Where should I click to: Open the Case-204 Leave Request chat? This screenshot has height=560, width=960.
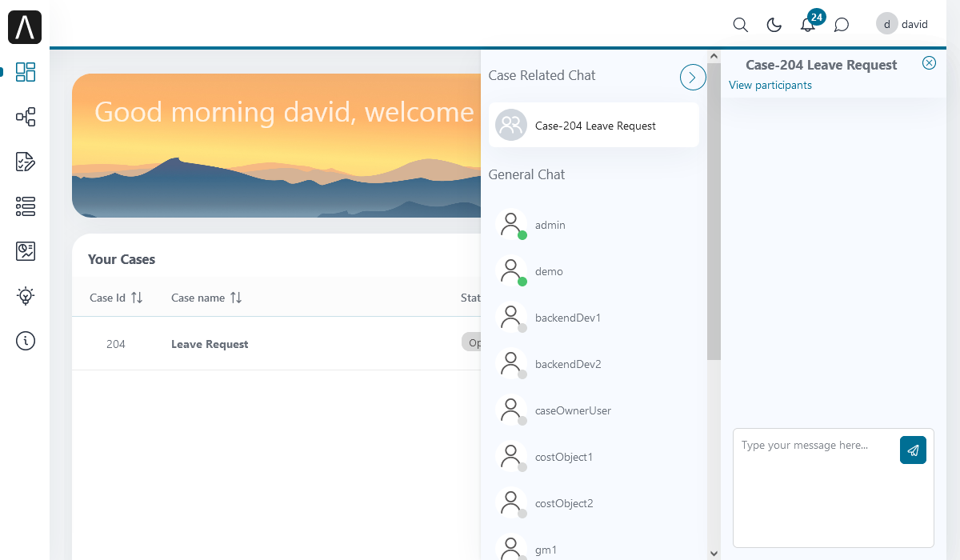[x=594, y=125]
